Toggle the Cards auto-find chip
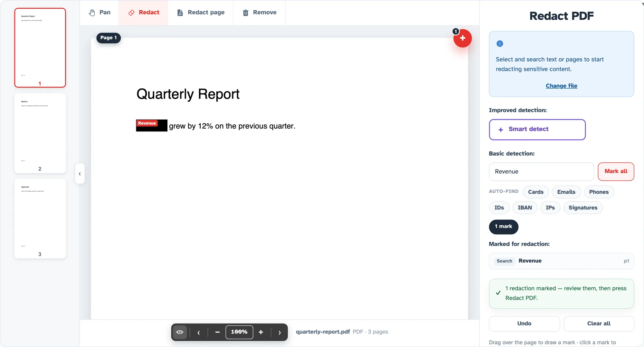 click(535, 192)
